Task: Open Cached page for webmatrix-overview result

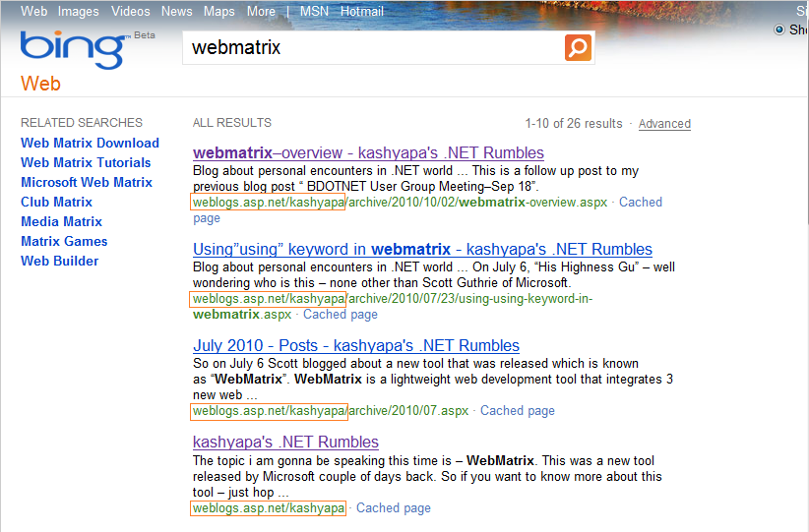Action: 641,202
